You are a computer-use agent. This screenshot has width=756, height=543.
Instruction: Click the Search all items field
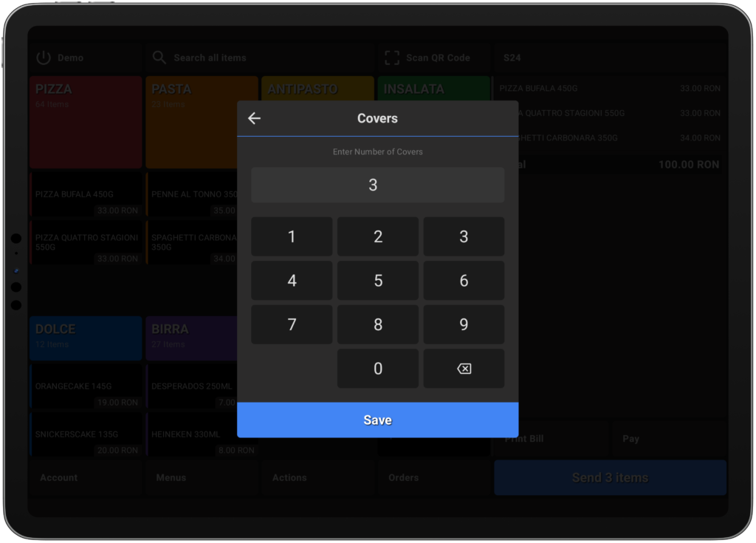click(x=260, y=58)
